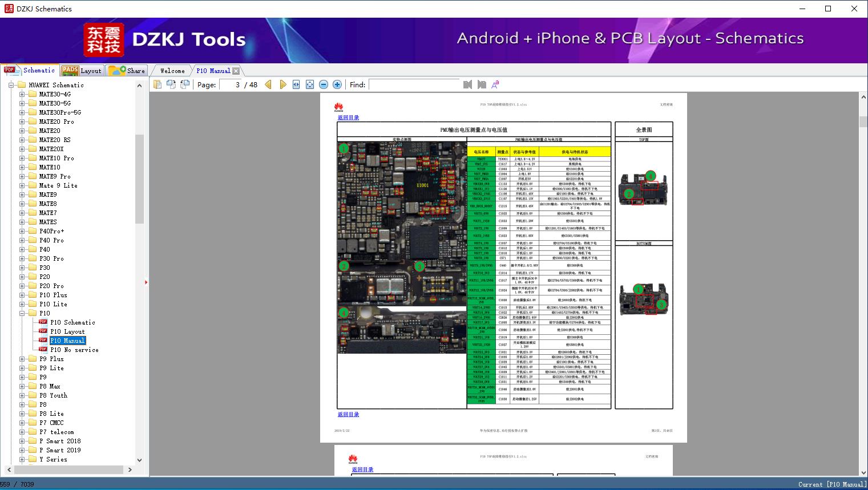Open the P10 Schematic PDF
Image resolution: width=868 pixels, height=490 pixels.
pyautogui.click(x=72, y=322)
